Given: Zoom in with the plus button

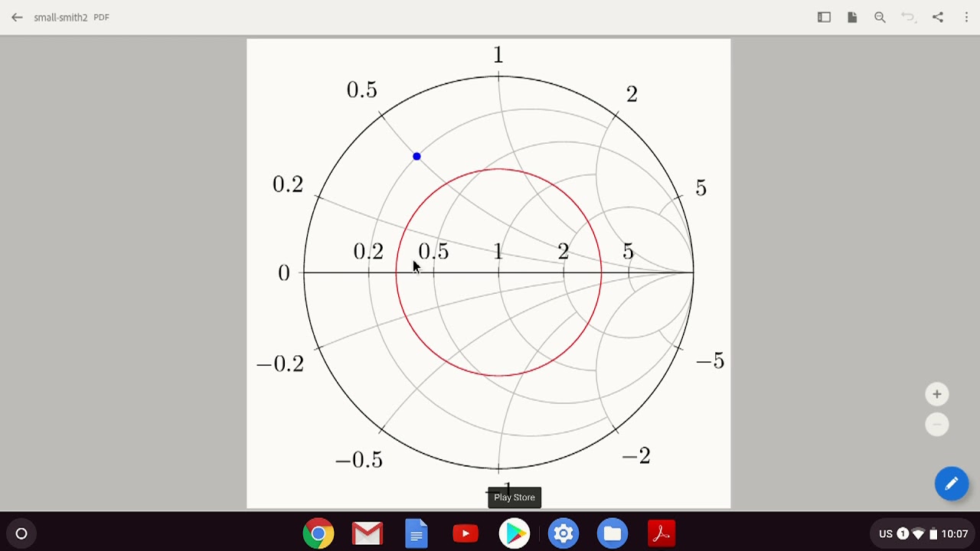Looking at the screenshot, I should click(936, 394).
